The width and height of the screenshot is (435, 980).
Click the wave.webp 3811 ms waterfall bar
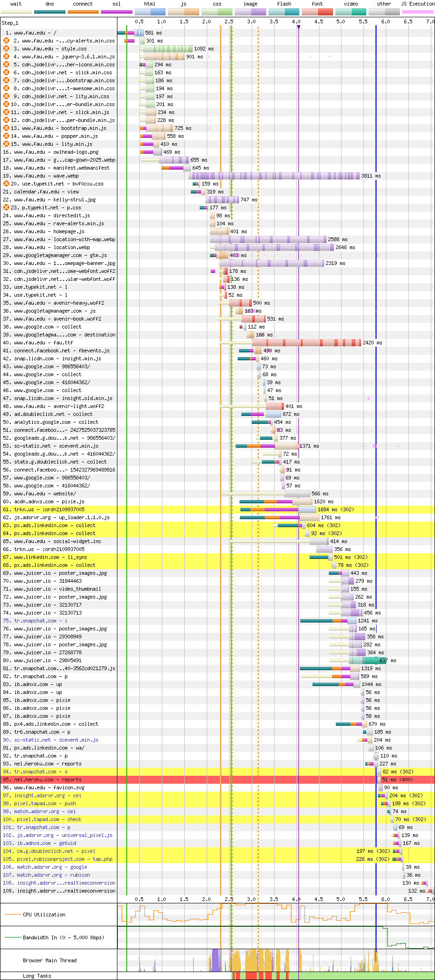click(x=274, y=176)
